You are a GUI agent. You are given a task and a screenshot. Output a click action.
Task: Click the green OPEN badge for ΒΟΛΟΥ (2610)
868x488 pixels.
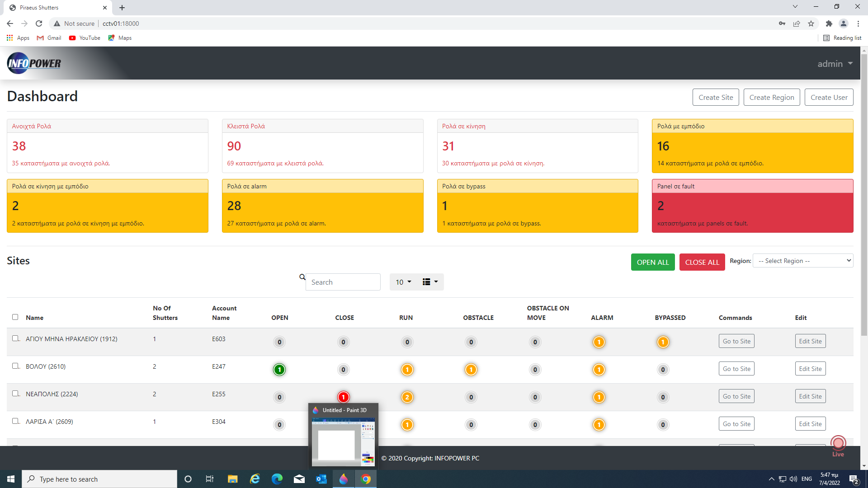tap(279, 370)
